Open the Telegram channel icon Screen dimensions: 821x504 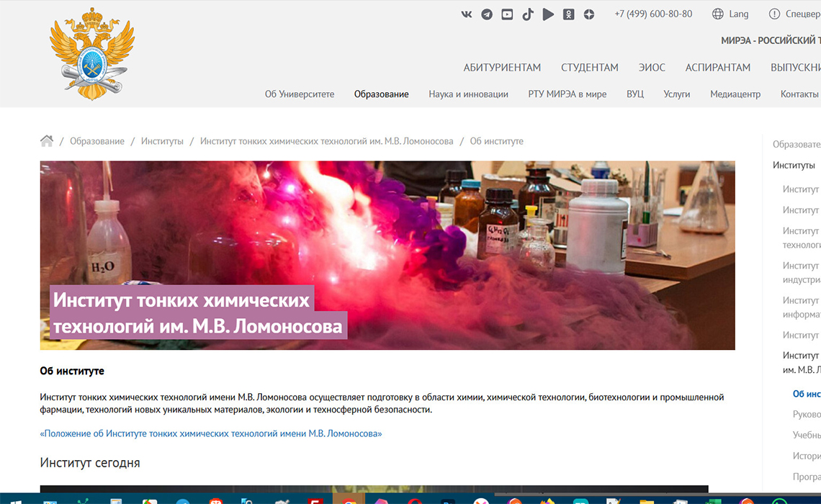click(x=487, y=14)
